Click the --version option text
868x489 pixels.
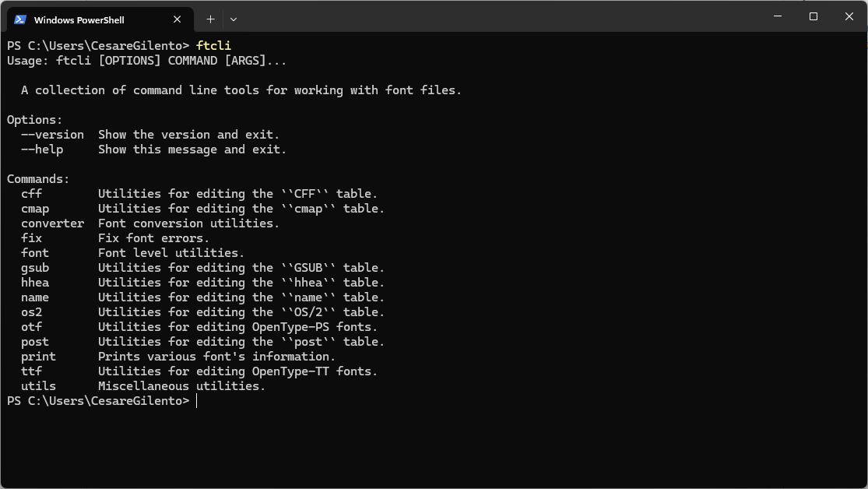click(53, 135)
